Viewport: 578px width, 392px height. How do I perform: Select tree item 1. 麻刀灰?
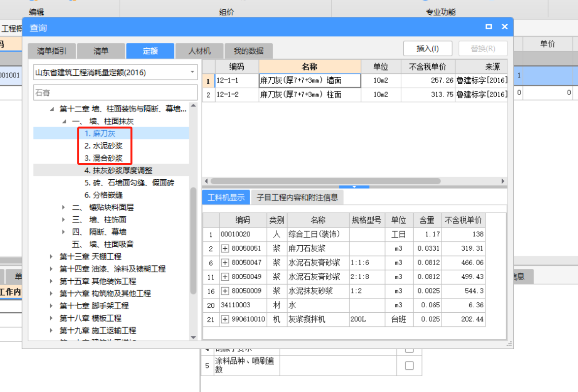pos(100,133)
